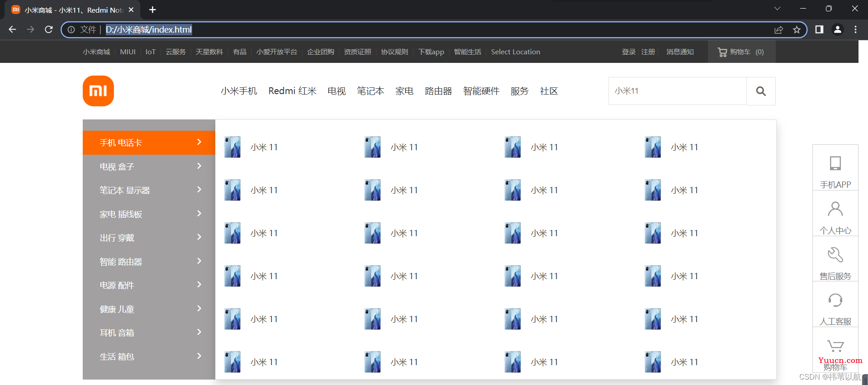Open the 家电 nav item
This screenshot has width=868, height=385.
click(405, 91)
